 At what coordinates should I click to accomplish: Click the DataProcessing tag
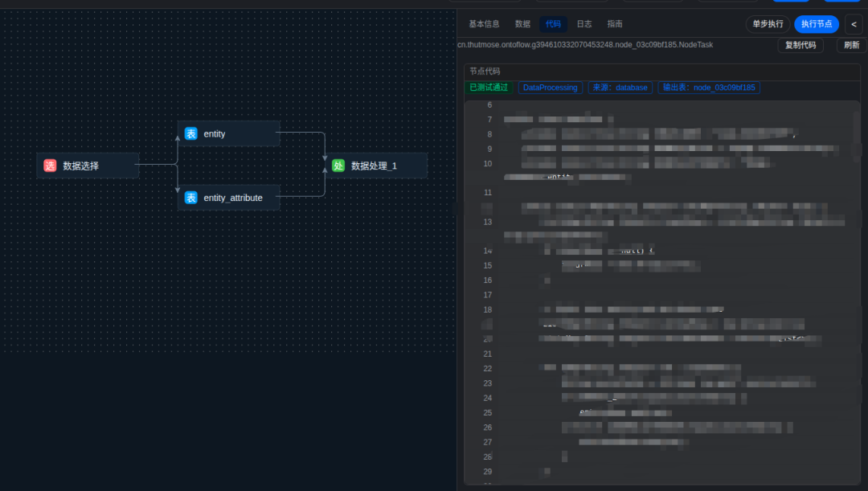tap(551, 88)
